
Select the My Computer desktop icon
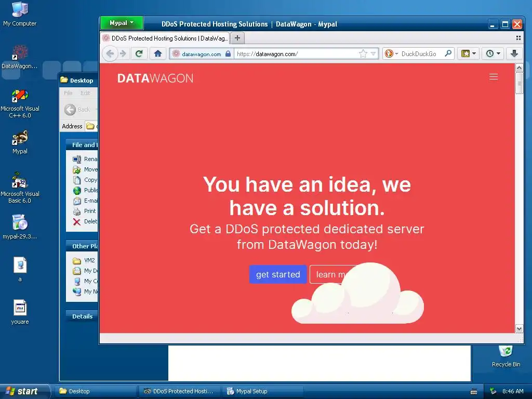coord(20,14)
